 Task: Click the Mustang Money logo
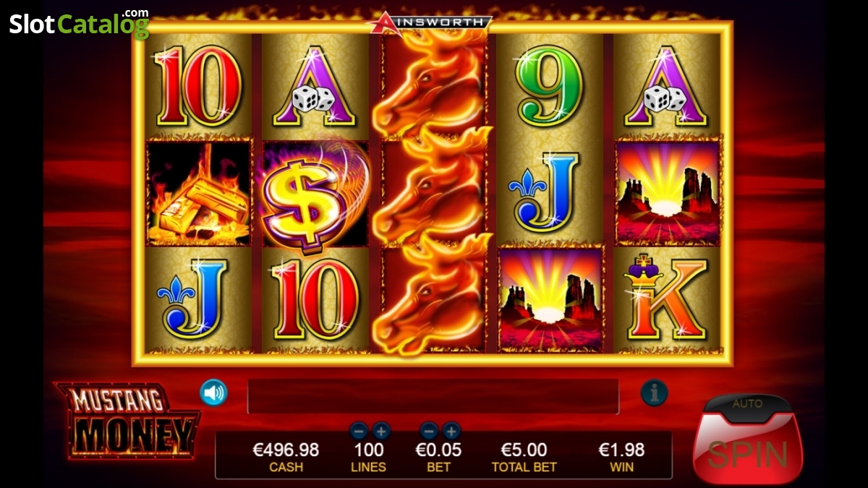(127, 420)
